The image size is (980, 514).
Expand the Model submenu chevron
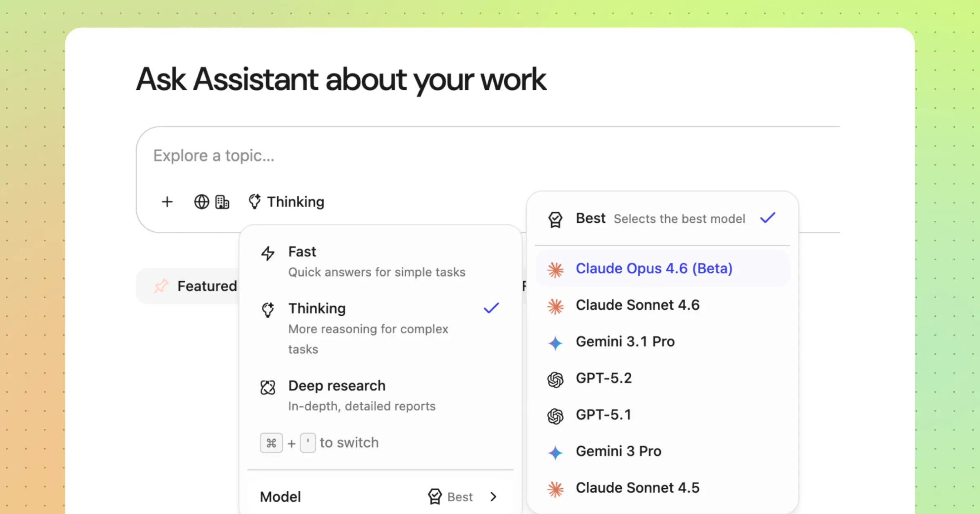pos(493,496)
